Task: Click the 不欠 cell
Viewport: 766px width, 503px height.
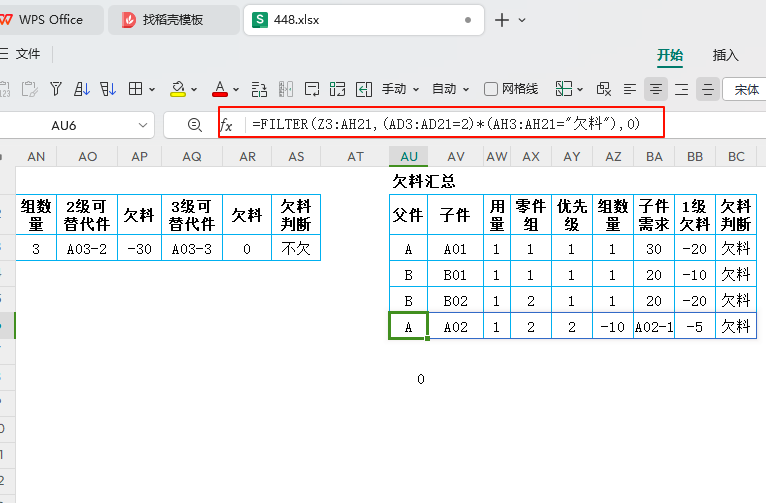Action: [296, 248]
